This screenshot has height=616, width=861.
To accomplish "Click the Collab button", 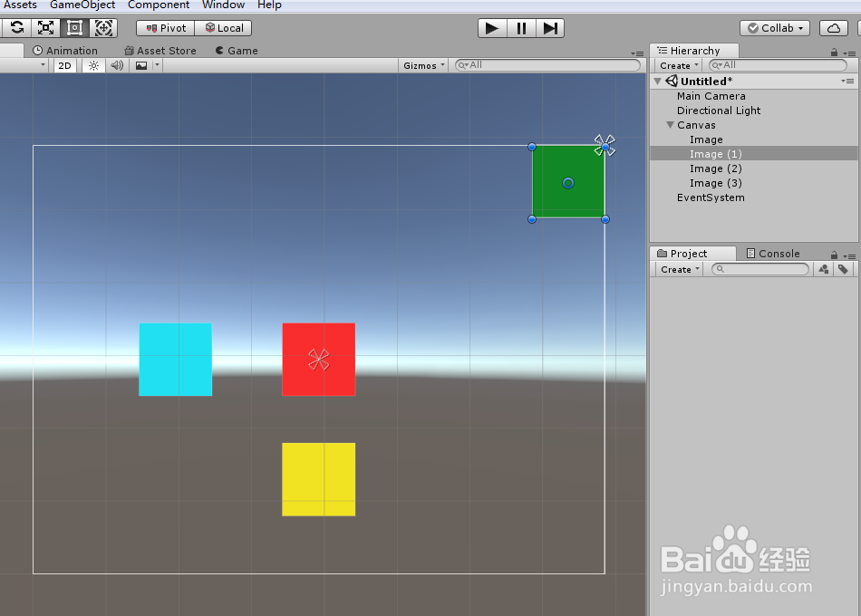I will [x=775, y=27].
